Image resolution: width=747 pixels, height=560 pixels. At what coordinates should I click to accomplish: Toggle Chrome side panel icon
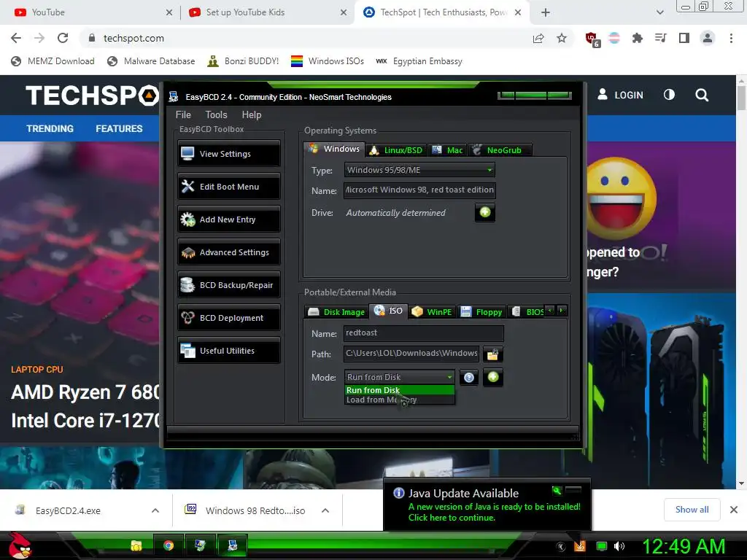pos(684,38)
